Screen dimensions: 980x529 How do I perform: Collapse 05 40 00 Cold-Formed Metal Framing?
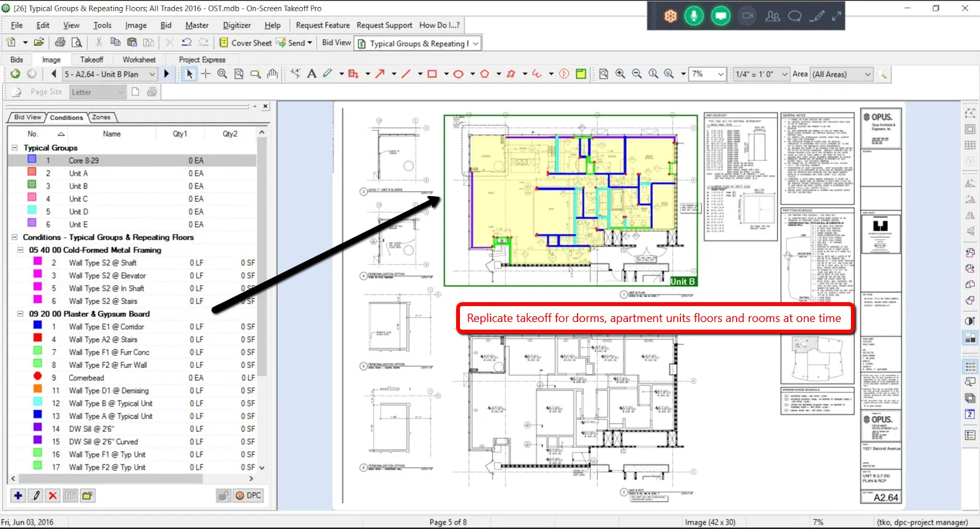pyautogui.click(x=20, y=250)
